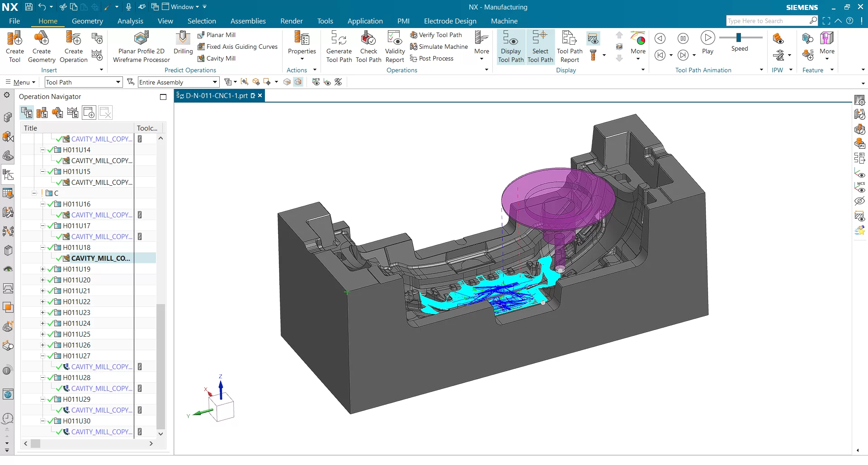Open the Feature group More menu

(827, 46)
